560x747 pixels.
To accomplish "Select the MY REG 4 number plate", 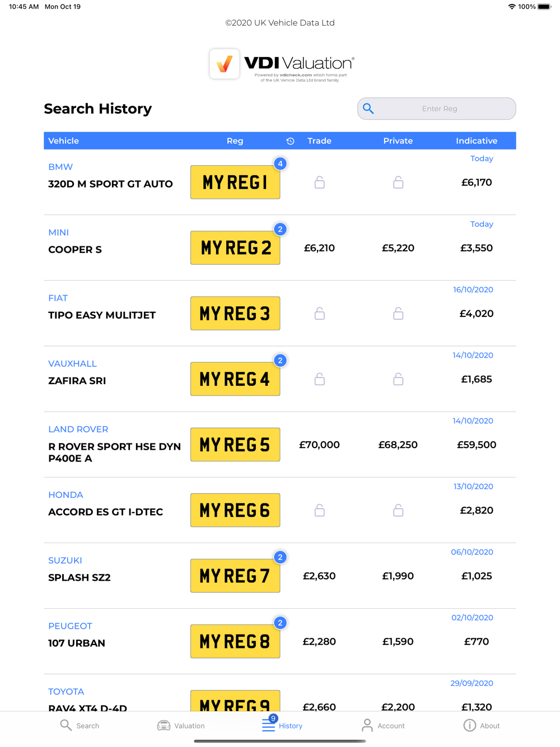I will [x=235, y=379].
